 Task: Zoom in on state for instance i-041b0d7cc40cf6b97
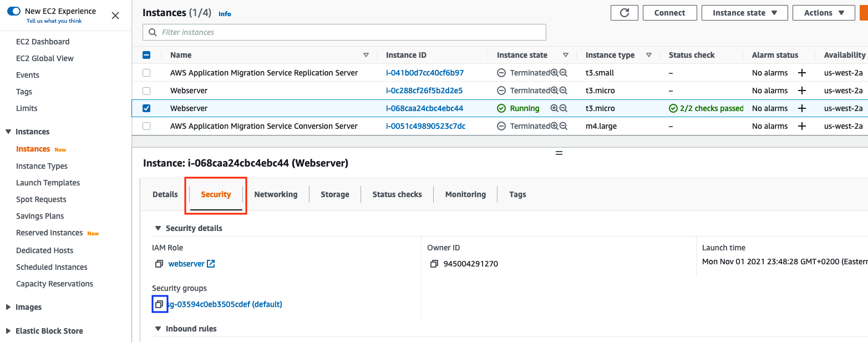pos(554,73)
